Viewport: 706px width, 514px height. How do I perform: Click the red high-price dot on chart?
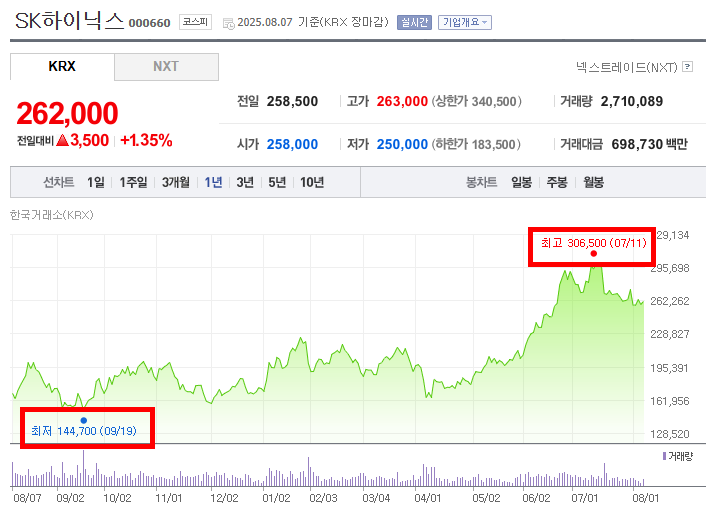pyautogui.click(x=593, y=253)
